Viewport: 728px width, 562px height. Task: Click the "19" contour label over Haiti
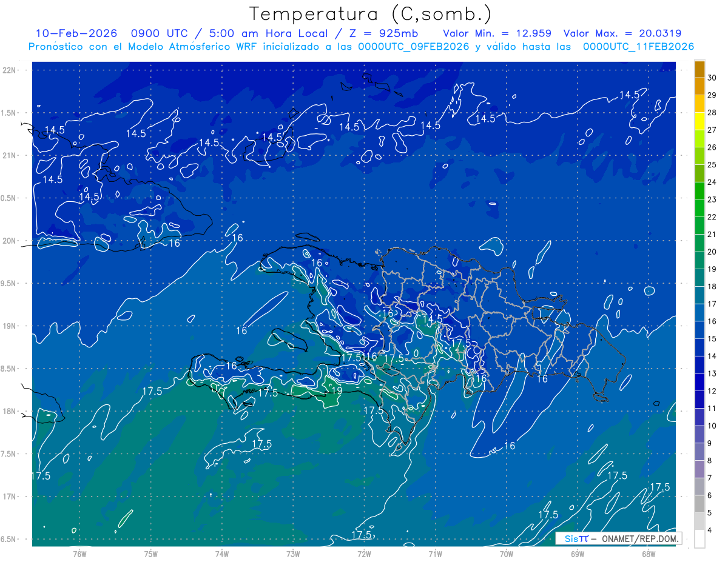point(336,391)
